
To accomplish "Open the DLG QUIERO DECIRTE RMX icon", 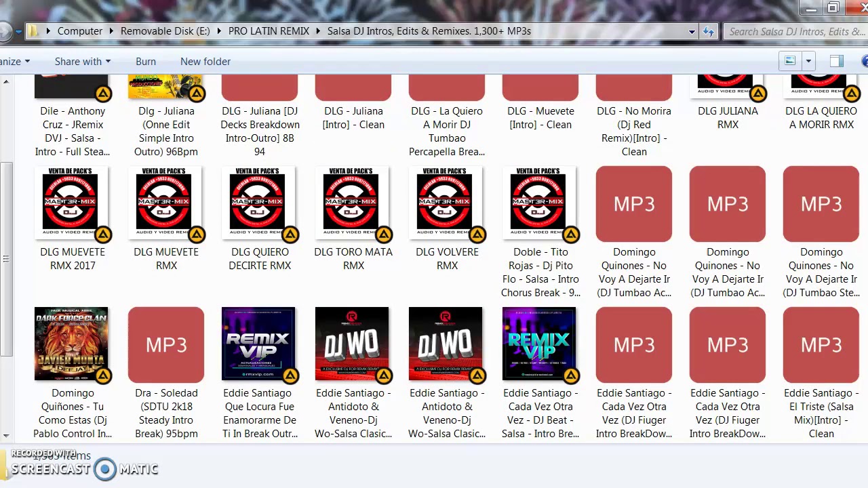I will tap(260, 204).
